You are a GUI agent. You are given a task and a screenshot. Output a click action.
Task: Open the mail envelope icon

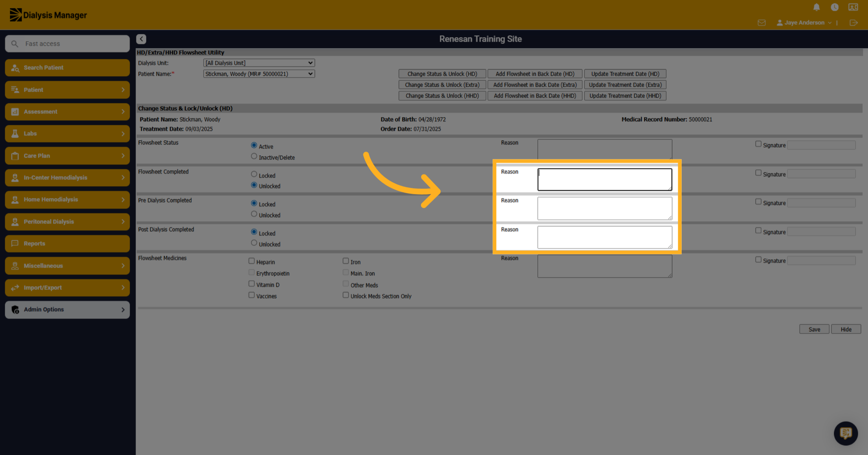[762, 23]
